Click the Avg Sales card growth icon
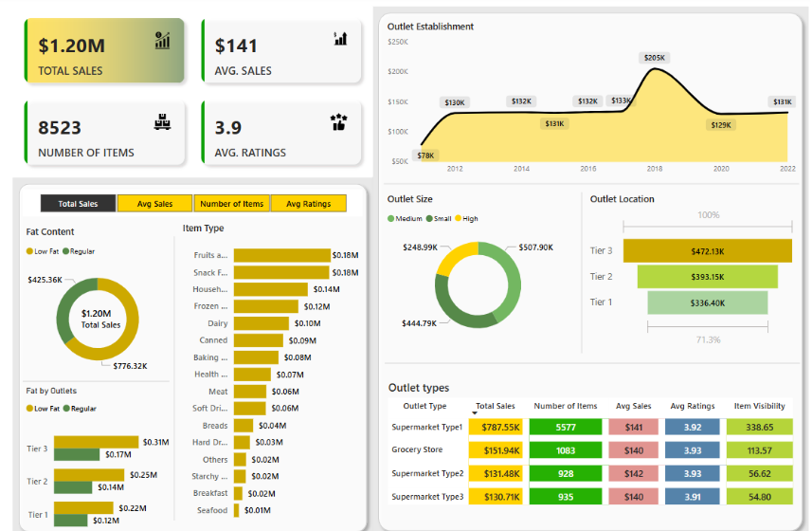 (340, 39)
